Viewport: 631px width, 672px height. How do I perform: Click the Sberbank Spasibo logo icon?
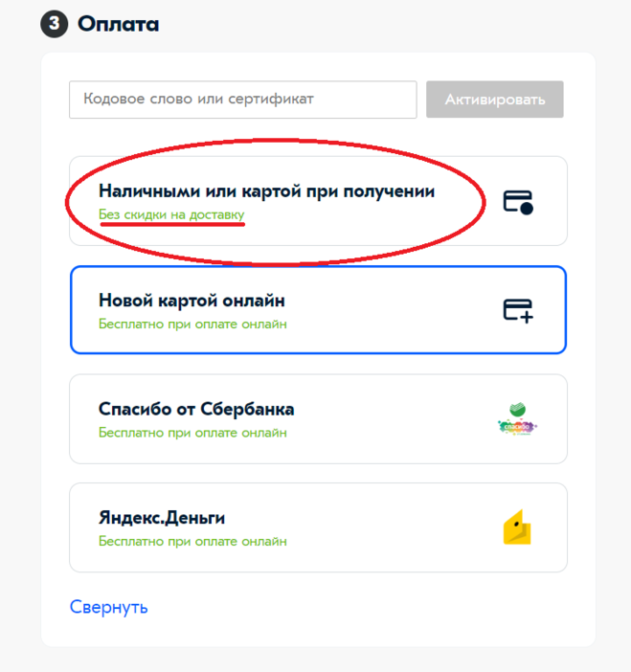pos(517,419)
